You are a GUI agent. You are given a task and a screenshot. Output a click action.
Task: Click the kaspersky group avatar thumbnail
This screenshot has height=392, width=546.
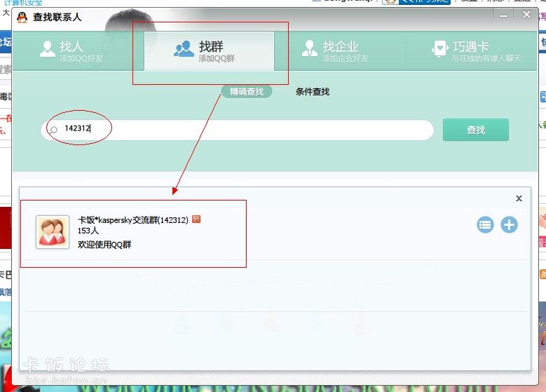point(53,232)
